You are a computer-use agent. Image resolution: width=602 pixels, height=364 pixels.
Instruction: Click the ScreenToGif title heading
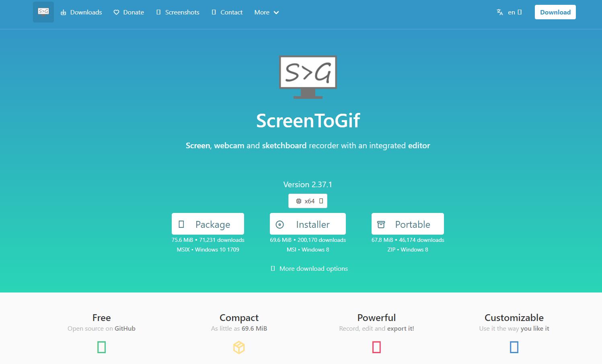tap(308, 120)
